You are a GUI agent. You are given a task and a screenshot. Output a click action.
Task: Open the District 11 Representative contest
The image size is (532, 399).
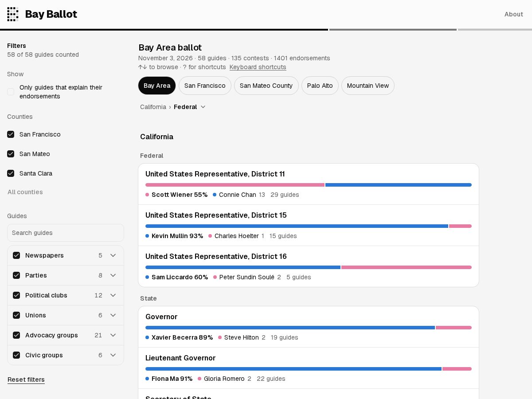[309, 184]
